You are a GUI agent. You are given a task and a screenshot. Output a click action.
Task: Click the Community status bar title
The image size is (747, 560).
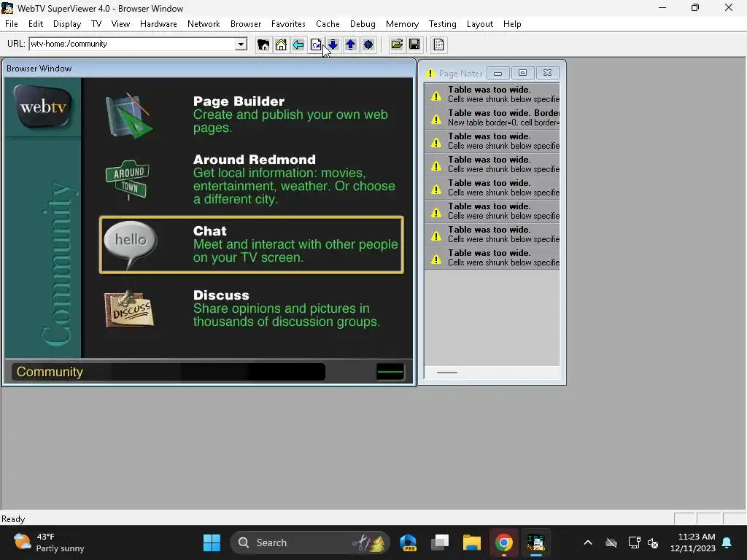(50, 371)
